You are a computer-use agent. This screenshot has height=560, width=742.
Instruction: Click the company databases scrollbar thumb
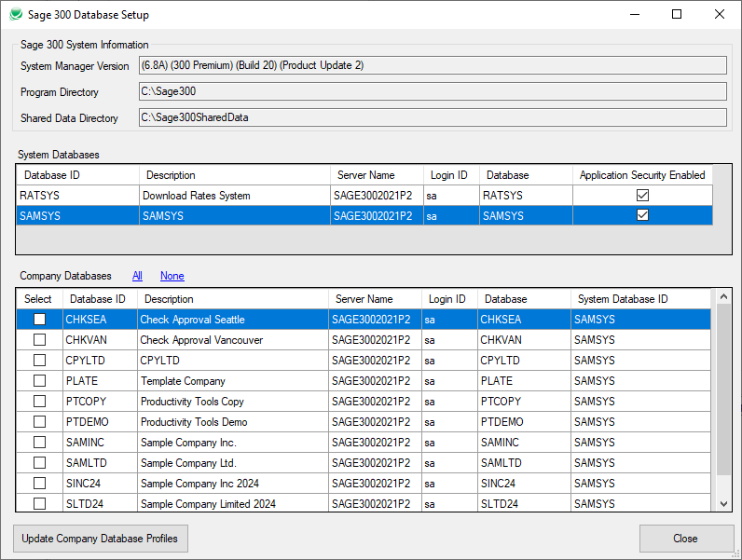723,389
